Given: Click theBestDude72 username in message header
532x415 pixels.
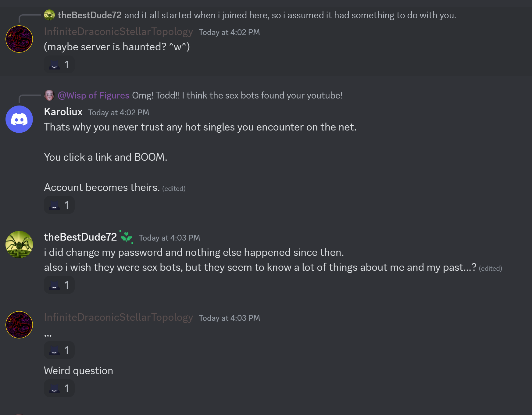Looking at the screenshot, I should click(80, 237).
